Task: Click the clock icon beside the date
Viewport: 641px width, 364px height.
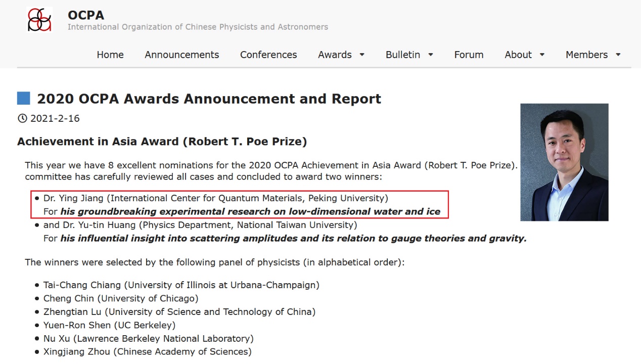Action: click(x=22, y=118)
